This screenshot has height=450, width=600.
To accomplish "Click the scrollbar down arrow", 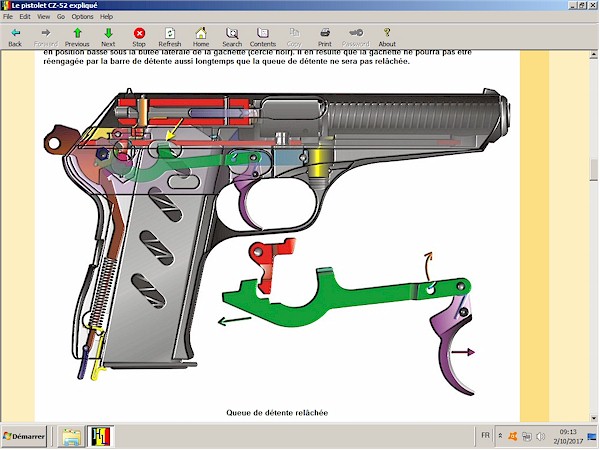I will pyautogui.click(x=593, y=418).
